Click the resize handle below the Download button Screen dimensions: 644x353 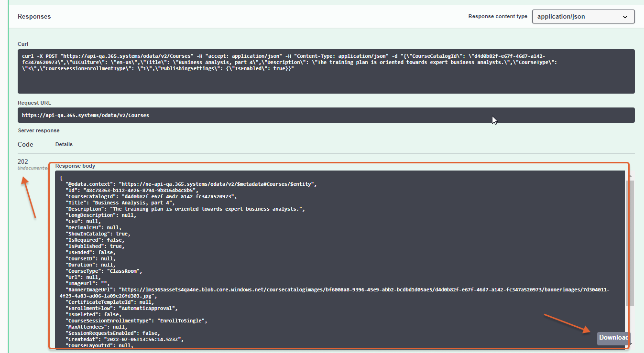point(631,344)
